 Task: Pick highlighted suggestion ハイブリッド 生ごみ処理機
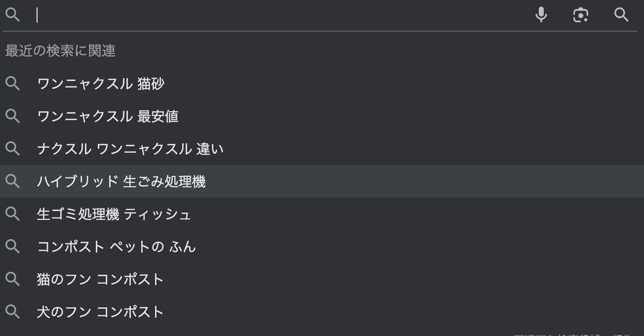point(121,181)
